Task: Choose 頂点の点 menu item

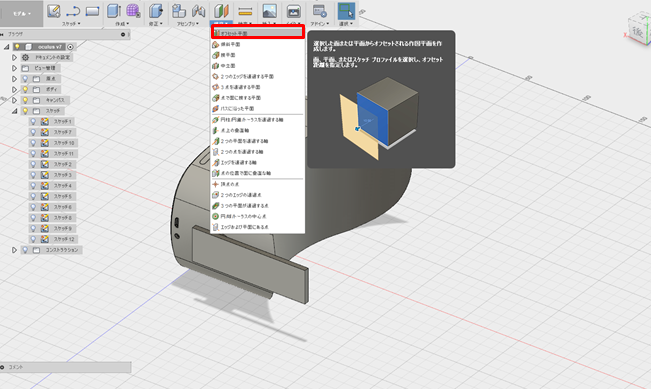Action: 257,184
